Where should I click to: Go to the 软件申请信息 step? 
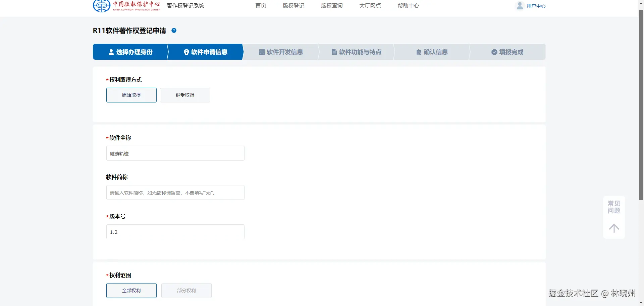(x=205, y=52)
